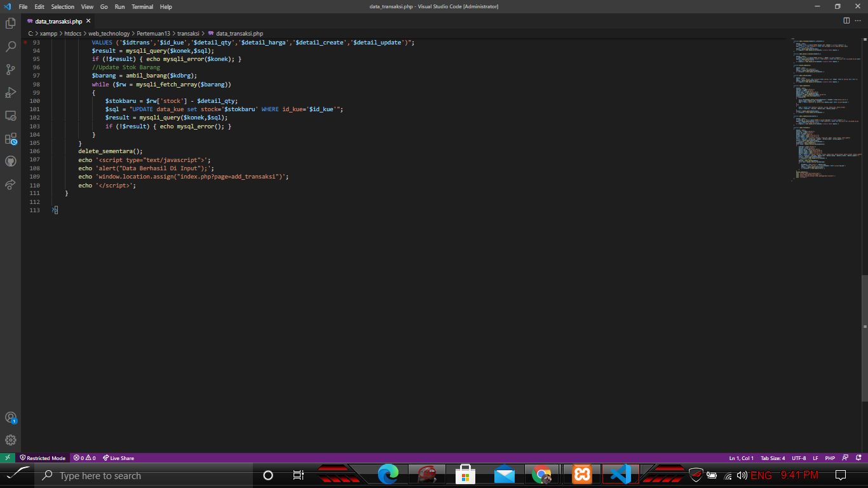Click the //Update Stok Barang comment

pos(126,67)
